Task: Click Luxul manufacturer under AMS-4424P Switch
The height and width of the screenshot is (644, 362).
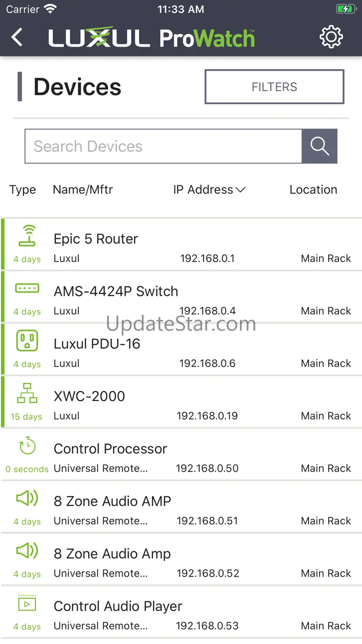Action: (x=67, y=311)
